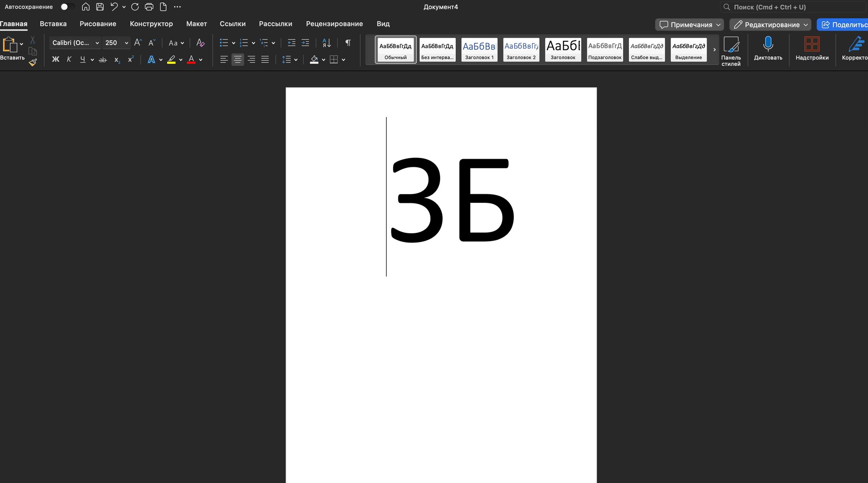Toggle italic formatting К
This screenshot has height=483, width=868.
point(69,59)
